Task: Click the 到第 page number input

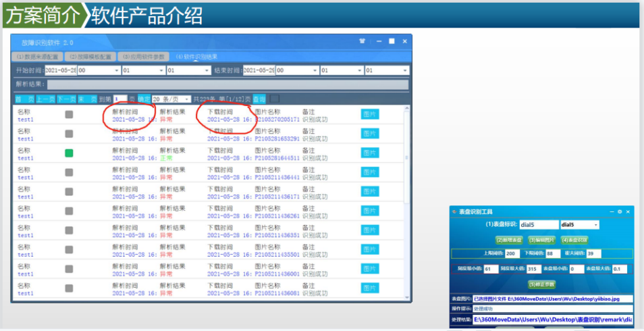Action: (x=120, y=99)
